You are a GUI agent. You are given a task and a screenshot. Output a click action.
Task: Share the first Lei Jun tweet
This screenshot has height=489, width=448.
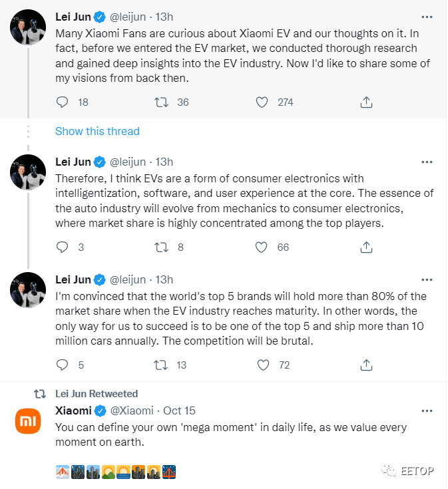click(366, 102)
